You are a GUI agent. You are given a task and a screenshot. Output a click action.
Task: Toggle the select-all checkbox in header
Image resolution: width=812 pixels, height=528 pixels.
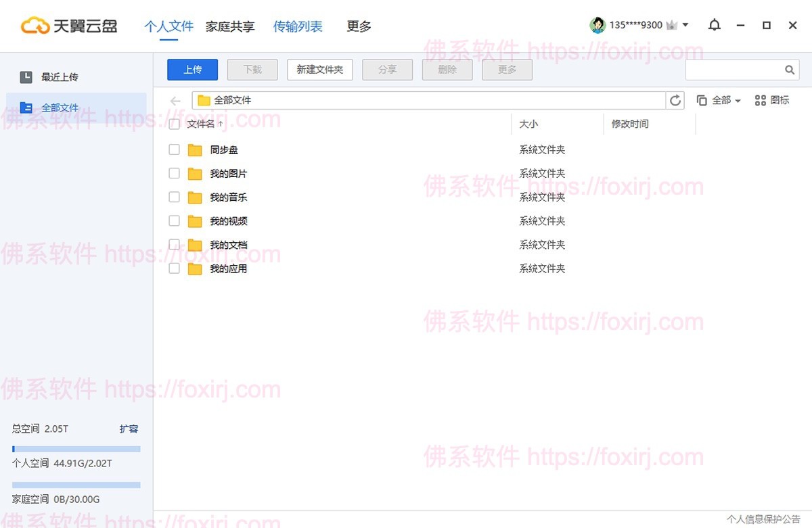(174, 124)
